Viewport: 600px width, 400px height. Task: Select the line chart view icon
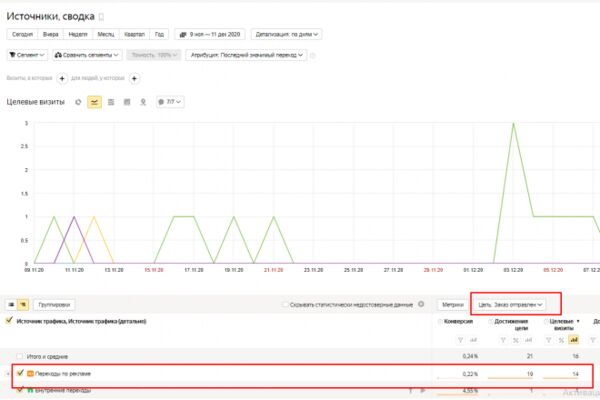[x=95, y=102]
